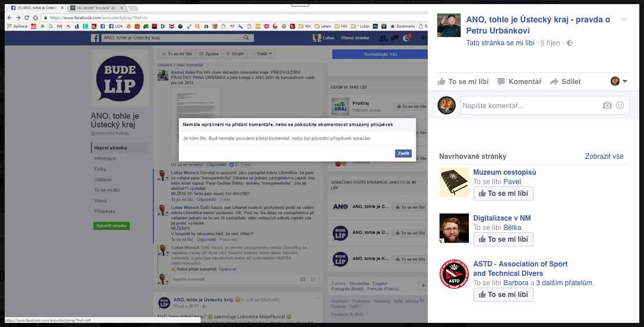Open the Muzeum cestopisů book thumbnail
The height and width of the screenshot is (327, 644).
pyautogui.click(x=454, y=182)
